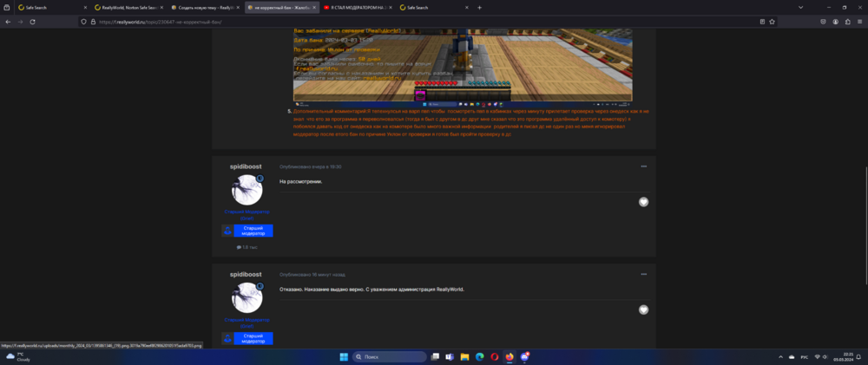Click the padlock site-info icon
The width and height of the screenshot is (868, 365).
[x=93, y=23]
